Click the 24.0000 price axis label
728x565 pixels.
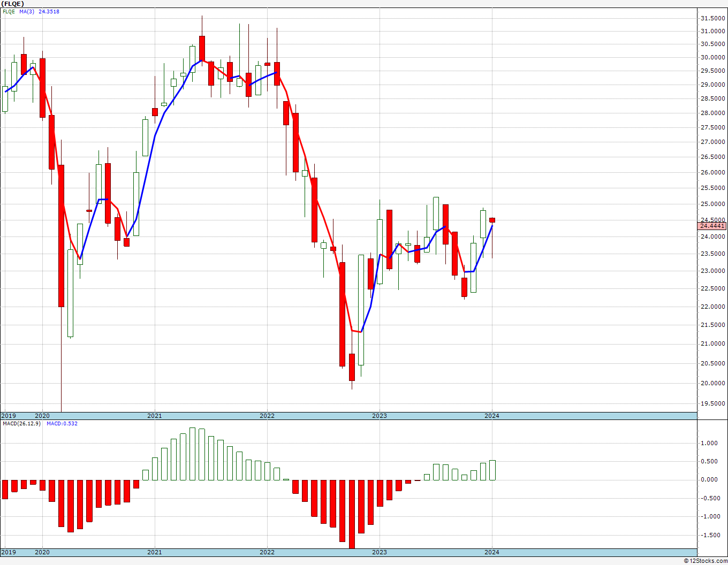coord(713,236)
